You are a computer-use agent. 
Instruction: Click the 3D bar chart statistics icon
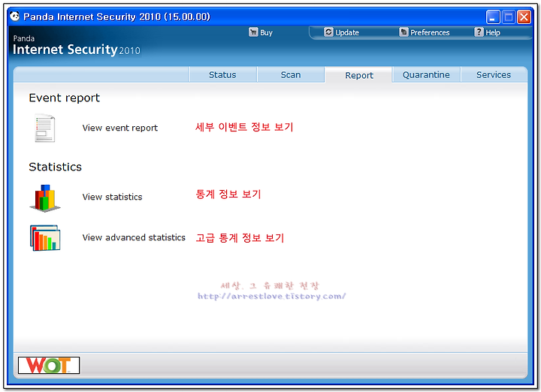pos(45,198)
